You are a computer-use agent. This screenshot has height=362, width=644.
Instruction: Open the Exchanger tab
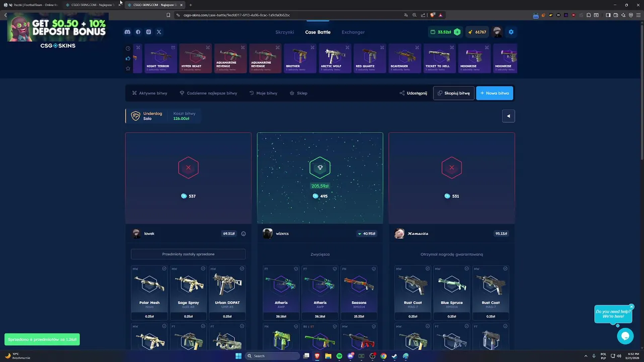pos(353,32)
